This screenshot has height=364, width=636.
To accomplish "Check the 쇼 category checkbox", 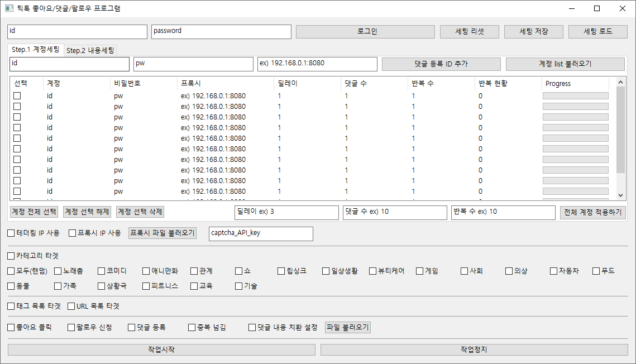I will point(238,271).
